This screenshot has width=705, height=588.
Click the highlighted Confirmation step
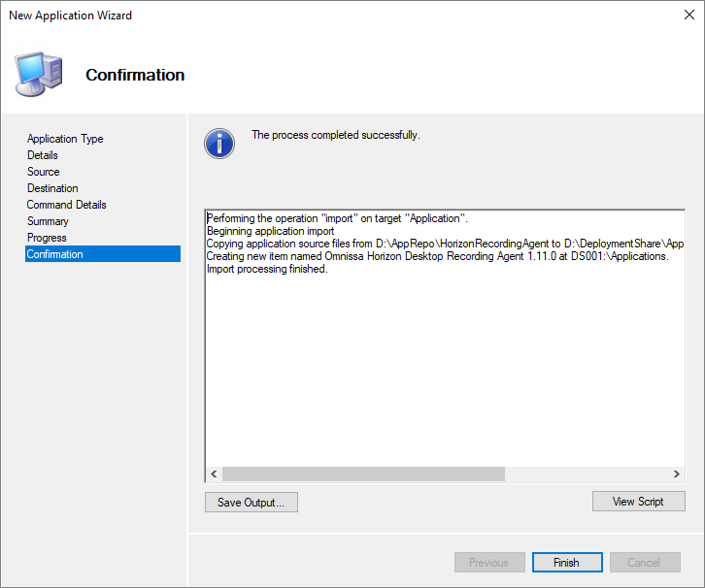(55, 254)
